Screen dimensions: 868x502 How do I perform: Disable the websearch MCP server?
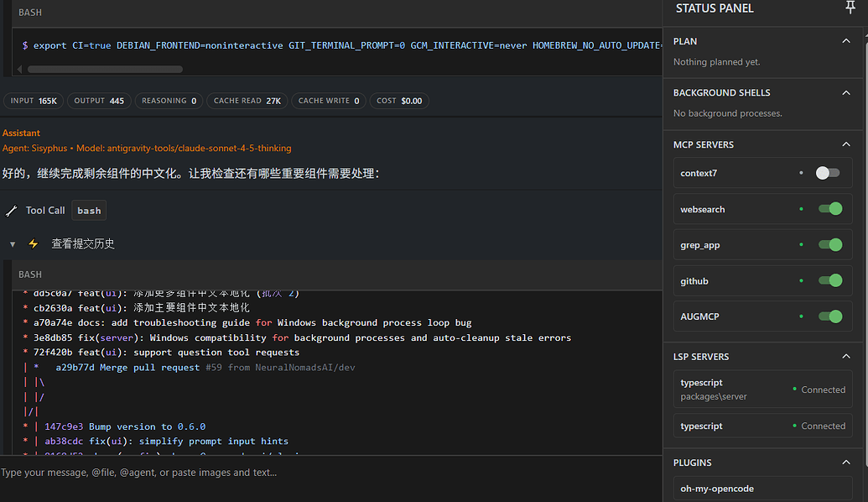829,209
